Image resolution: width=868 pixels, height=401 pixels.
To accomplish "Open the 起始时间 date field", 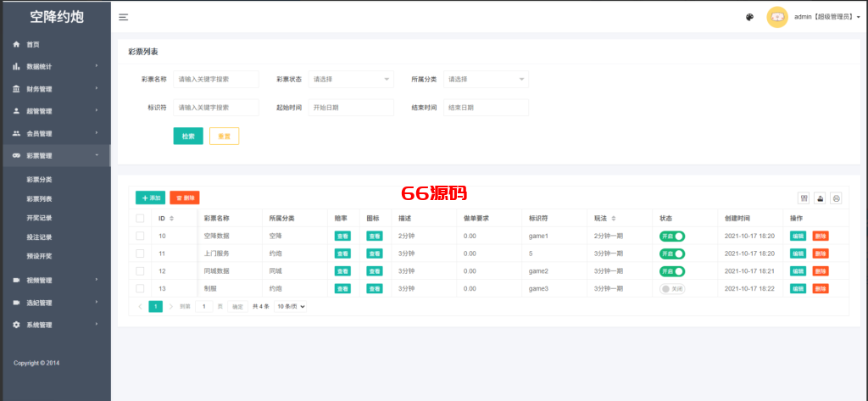I will [x=351, y=108].
